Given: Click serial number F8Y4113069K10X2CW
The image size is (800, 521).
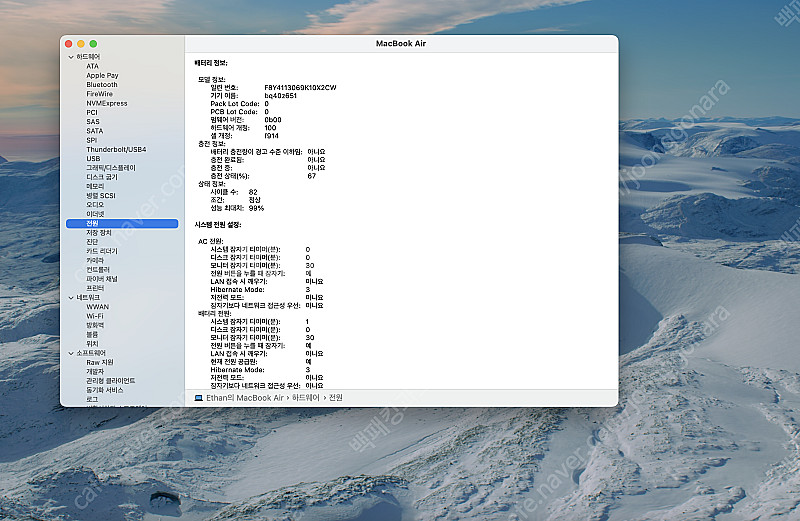Looking at the screenshot, I should click(300, 88).
